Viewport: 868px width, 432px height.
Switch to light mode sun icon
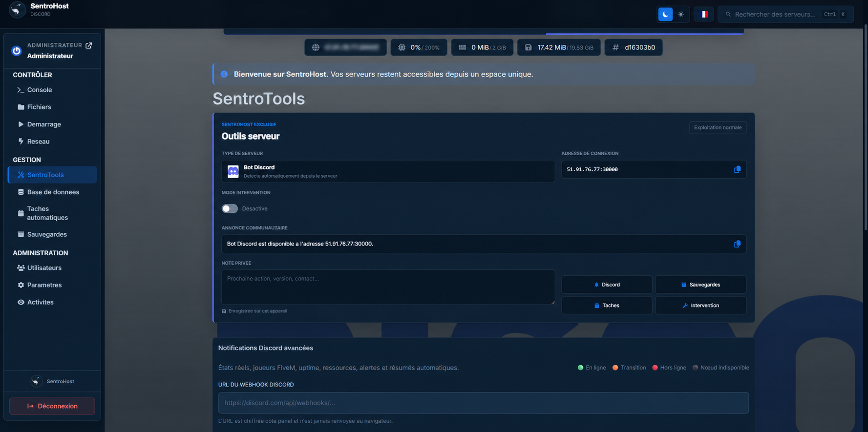click(681, 14)
